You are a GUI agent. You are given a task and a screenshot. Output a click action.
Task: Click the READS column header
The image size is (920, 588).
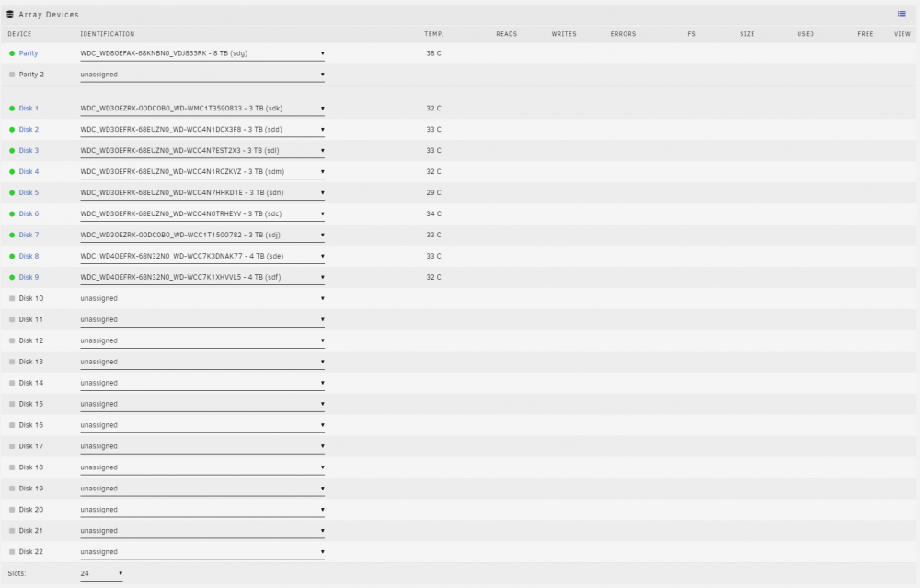[x=506, y=34]
